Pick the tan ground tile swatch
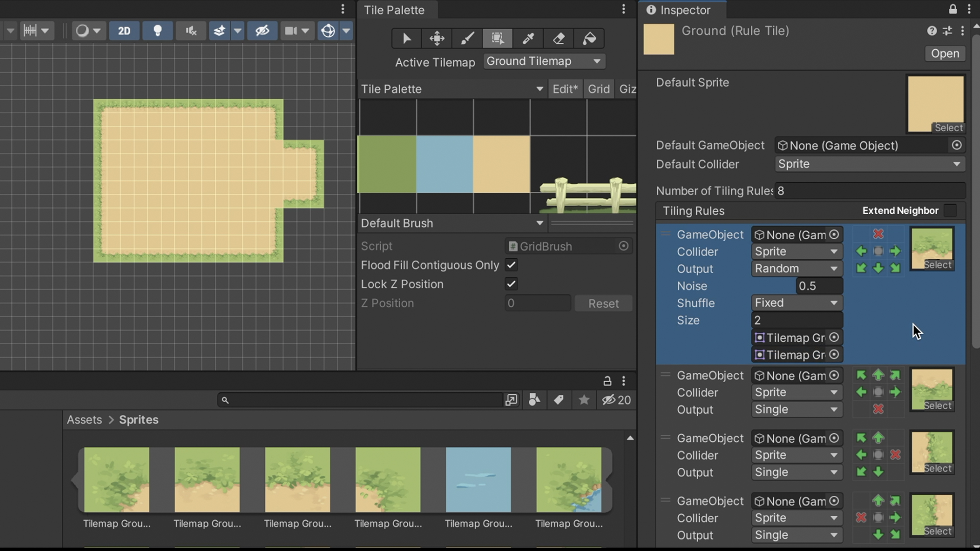Viewport: 980px width, 551px height. coord(502,164)
